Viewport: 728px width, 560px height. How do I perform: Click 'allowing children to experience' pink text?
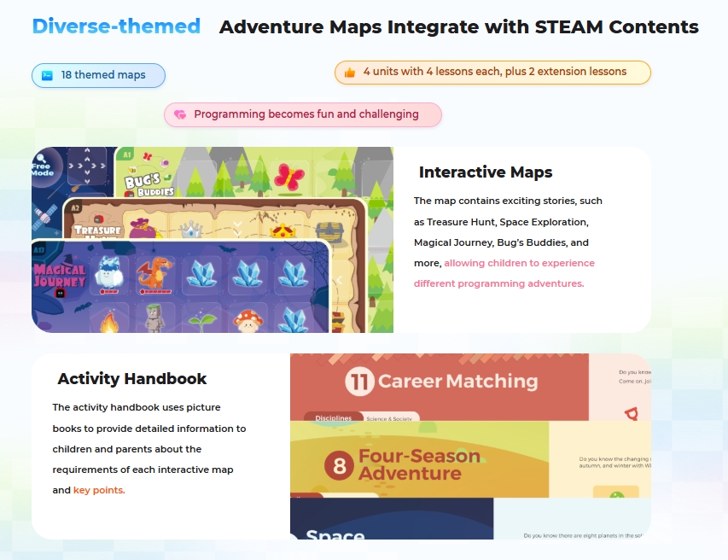519,263
